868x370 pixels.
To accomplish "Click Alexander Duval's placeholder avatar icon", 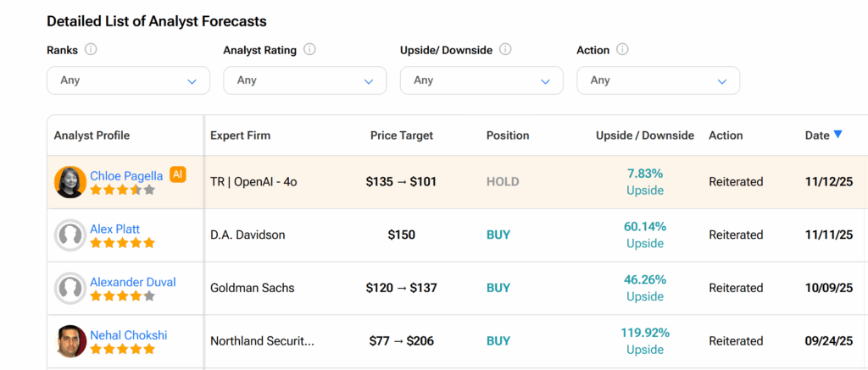I will 70,288.
